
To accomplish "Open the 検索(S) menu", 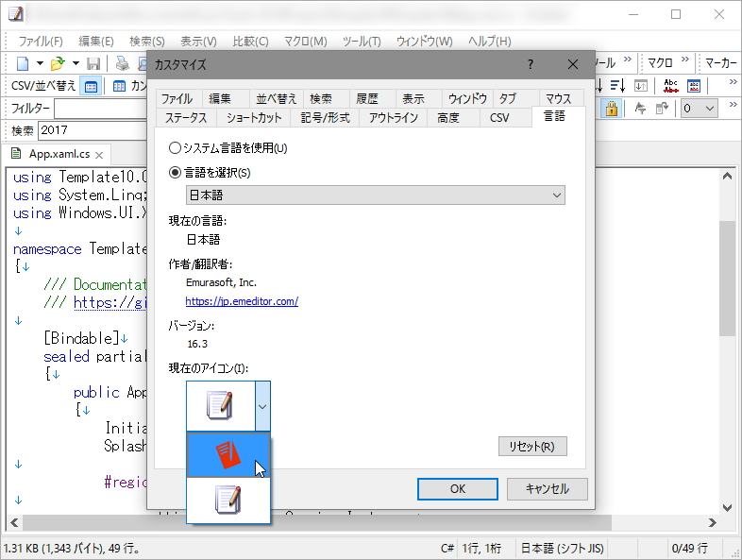I will pos(147,42).
